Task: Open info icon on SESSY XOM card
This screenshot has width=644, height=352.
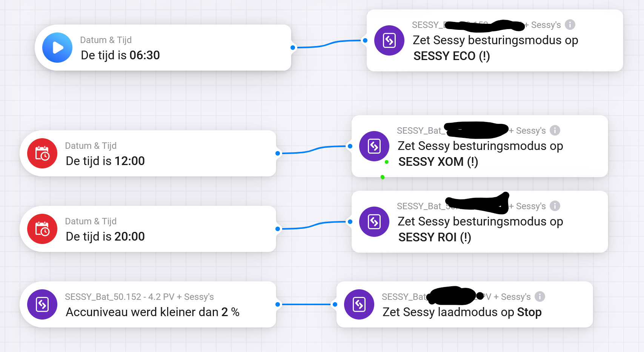Action: coord(555,130)
